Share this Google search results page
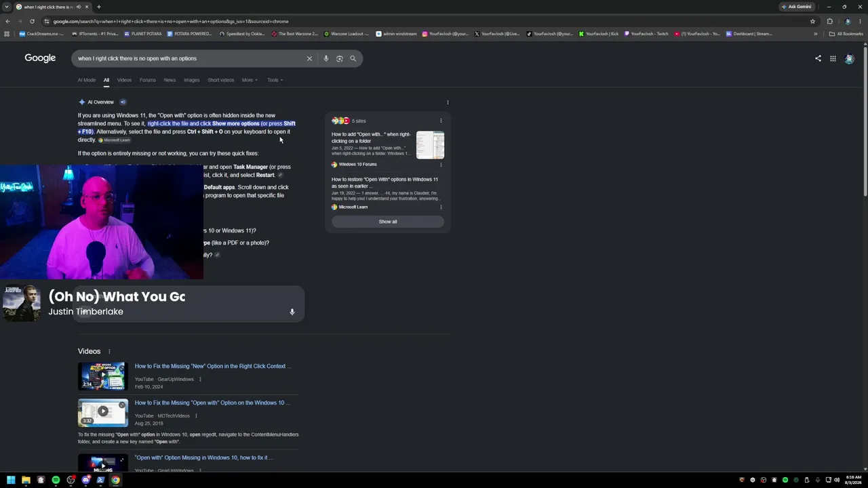 (x=818, y=58)
